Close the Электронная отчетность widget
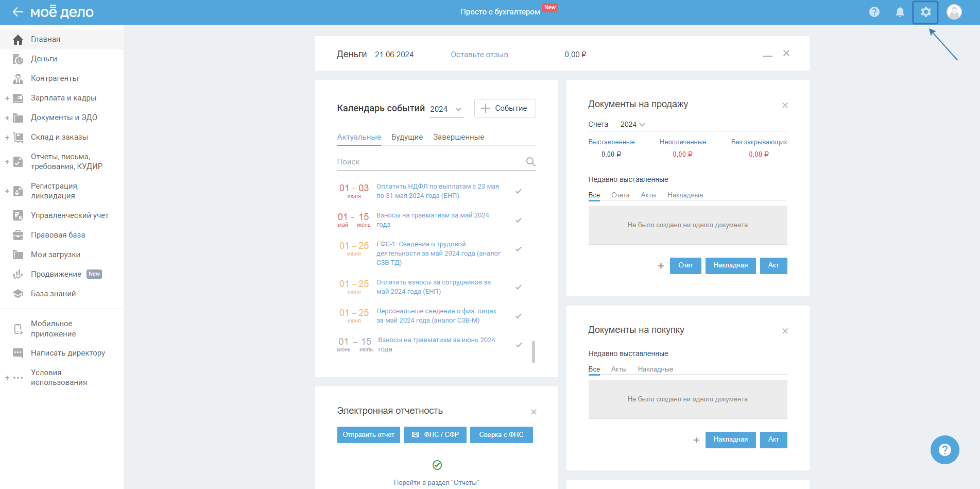The height and width of the screenshot is (489, 980). click(534, 412)
